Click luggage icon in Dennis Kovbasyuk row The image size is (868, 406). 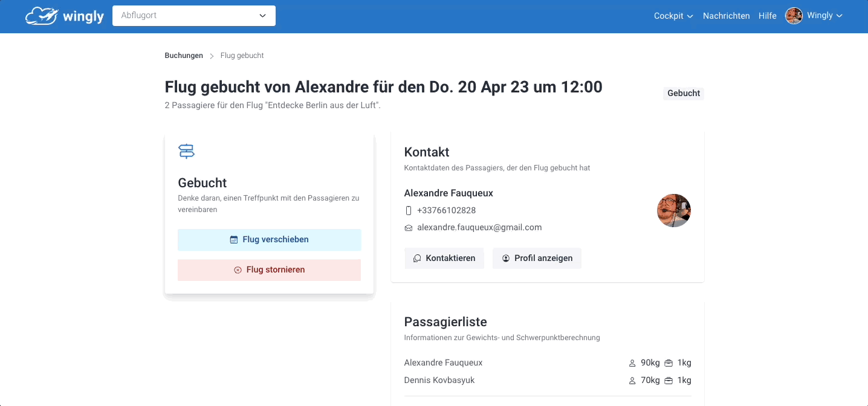(x=669, y=381)
